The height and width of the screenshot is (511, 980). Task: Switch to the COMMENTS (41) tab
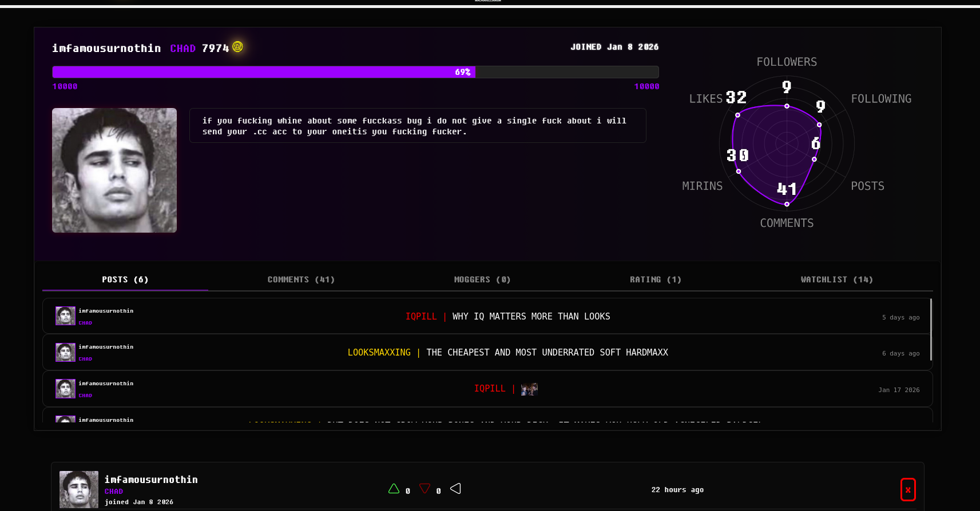[301, 280]
